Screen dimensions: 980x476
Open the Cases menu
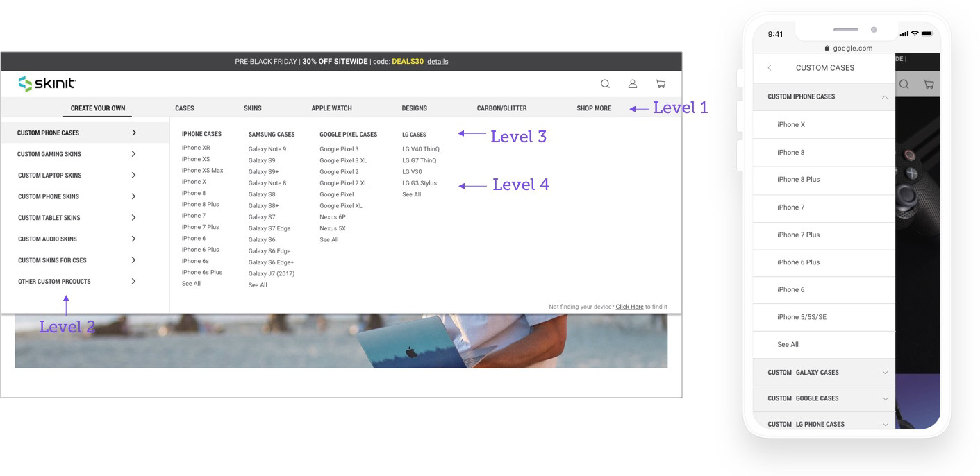(x=185, y=108)
